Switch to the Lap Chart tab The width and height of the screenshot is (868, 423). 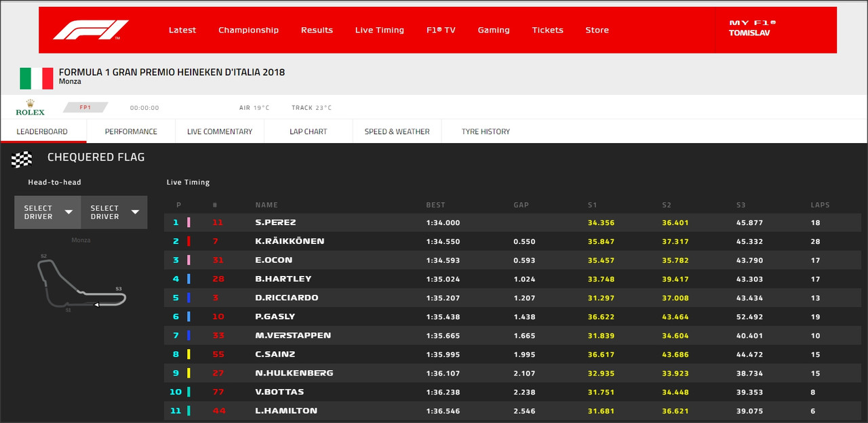point(309,132)
